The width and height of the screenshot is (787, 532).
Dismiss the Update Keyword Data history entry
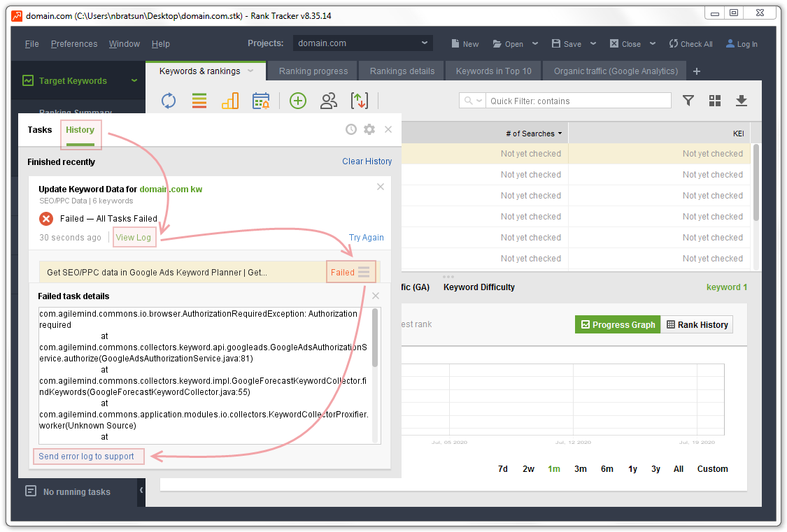(x=381, y=187)
